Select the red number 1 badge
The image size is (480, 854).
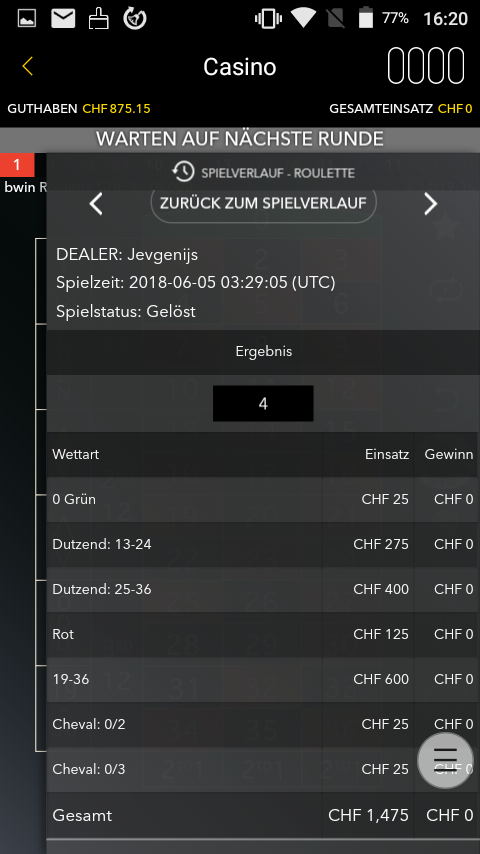pos(17,165)
